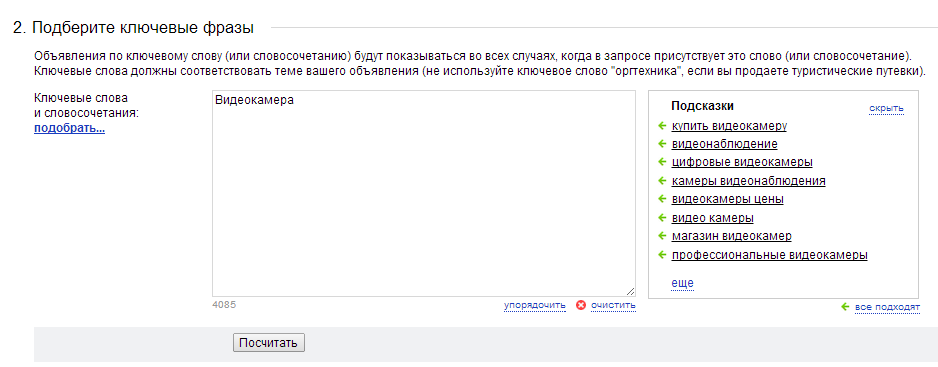
Task: Hide the hints panel via 'скрыть'
Action: (x=887, y=108)
